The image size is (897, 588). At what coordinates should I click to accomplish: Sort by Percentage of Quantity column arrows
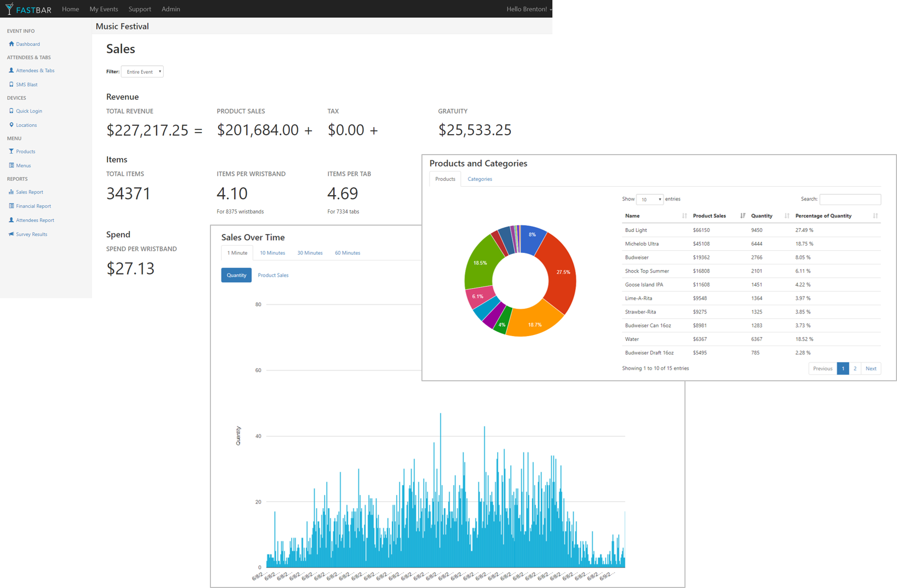point(875,216)
